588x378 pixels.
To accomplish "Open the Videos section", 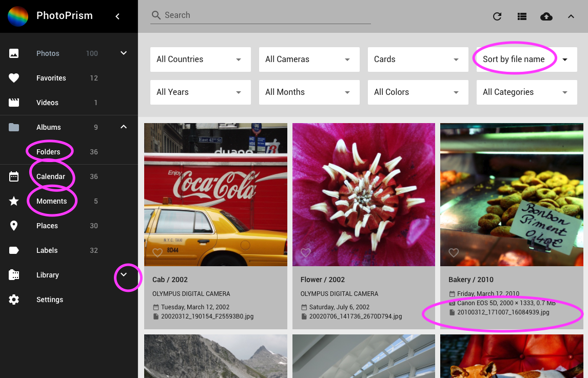I will pos(47,103).
